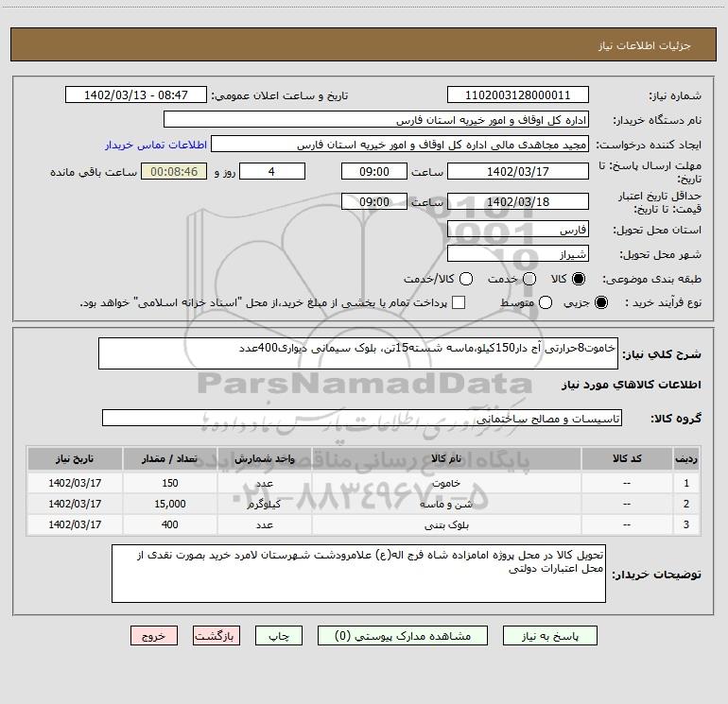Click the پاسخ به نیاز button
This screenshot has width=728, height=704.
550,636
